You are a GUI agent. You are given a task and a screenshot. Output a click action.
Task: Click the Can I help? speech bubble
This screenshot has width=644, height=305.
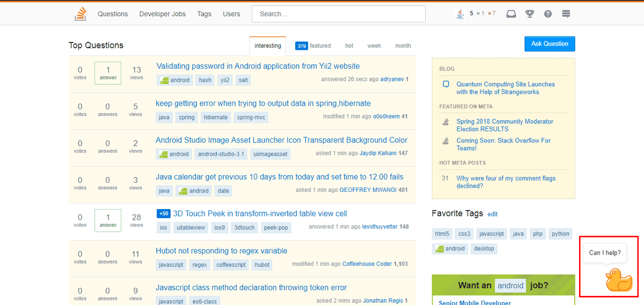coord(604,252)
